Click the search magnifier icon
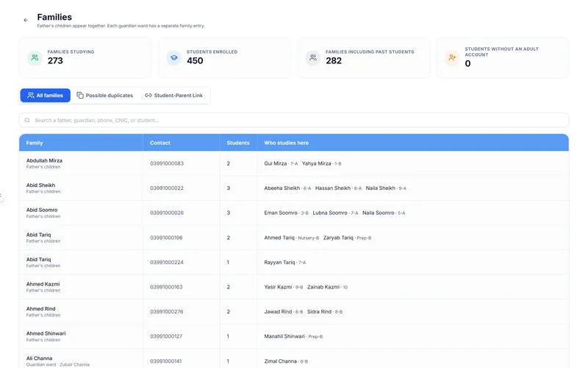 (x=27, y=120)
